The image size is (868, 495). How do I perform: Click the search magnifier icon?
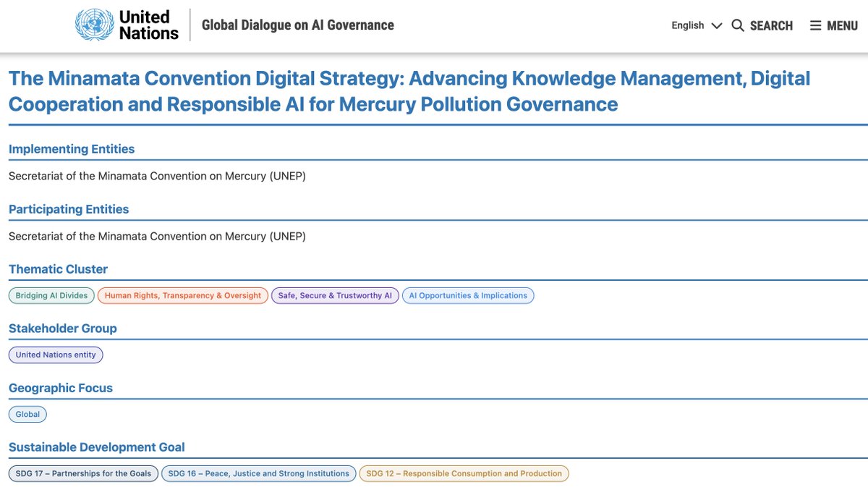pos(738,25)
